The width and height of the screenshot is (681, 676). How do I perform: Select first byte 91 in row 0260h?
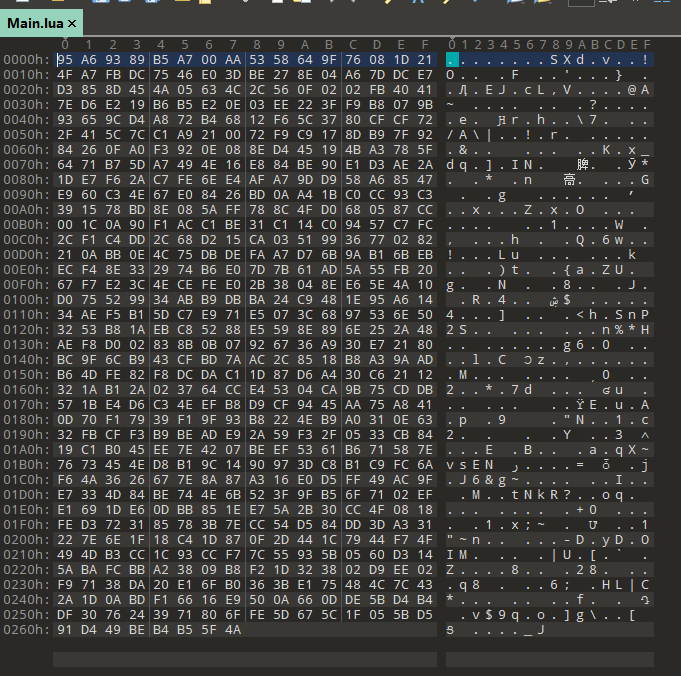click(65, 630)
